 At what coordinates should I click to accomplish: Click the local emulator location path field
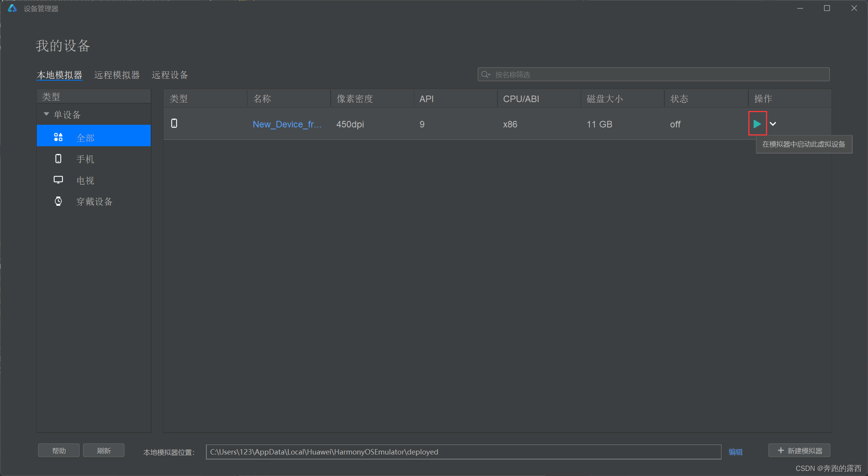463,452
